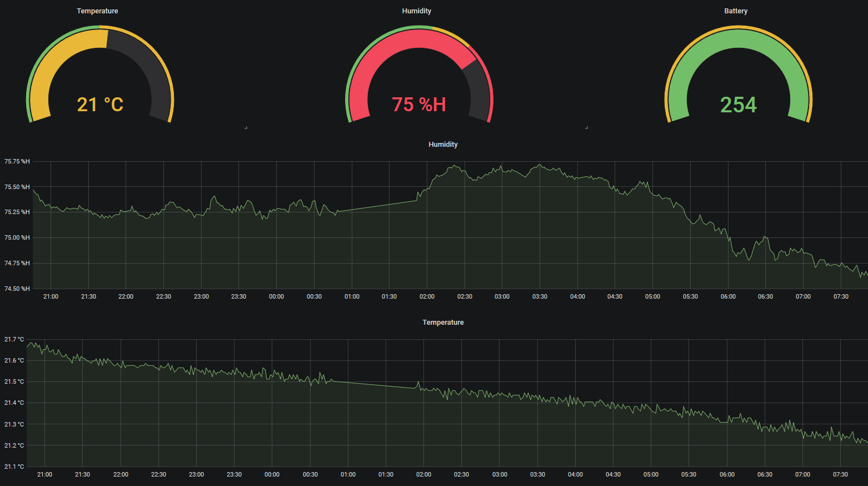The image size is (868, 486).
Task: Click the 21.1 °C axis label
Action: tap(14, 467)
